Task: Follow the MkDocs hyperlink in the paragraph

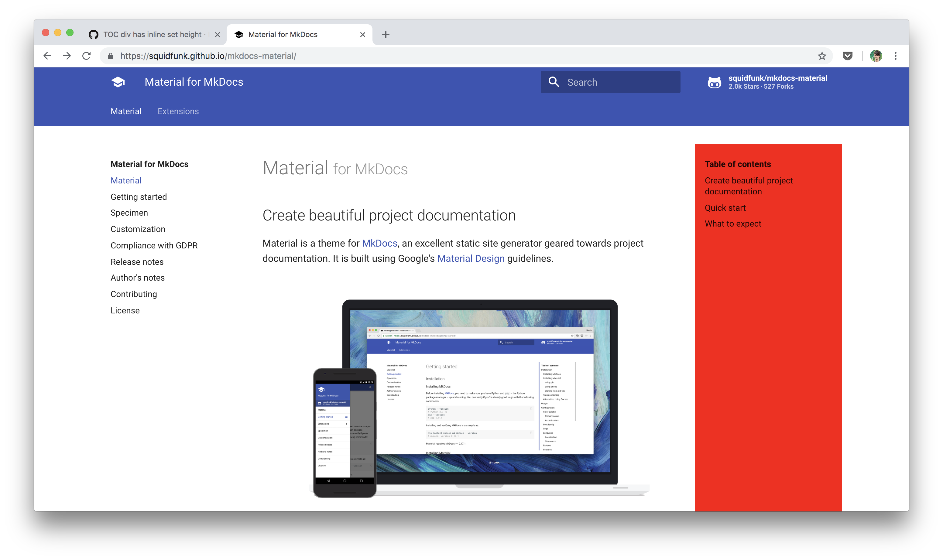Action: [x=379, y=243]
